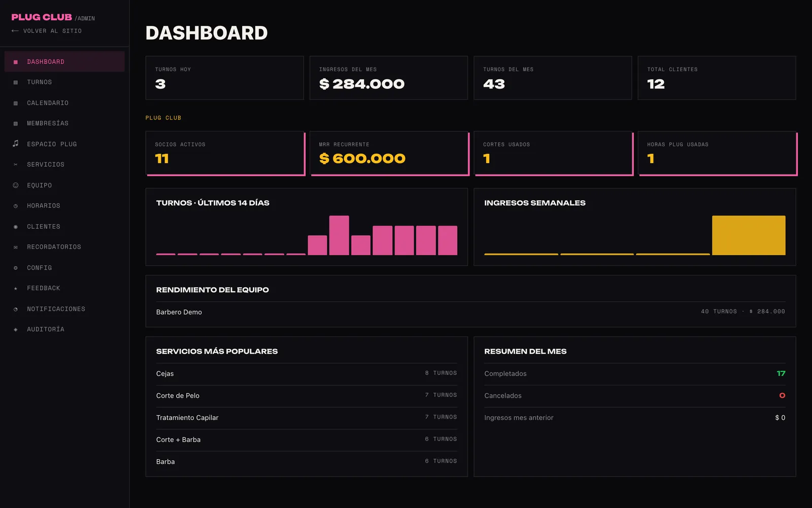
Task: Click the Total Clientes card
Action: tap(717, 78)
